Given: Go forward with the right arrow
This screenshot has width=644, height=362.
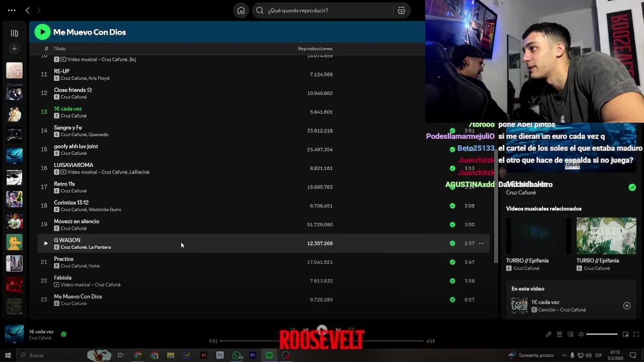Looking at the screenshot, I should pos(39,10).
